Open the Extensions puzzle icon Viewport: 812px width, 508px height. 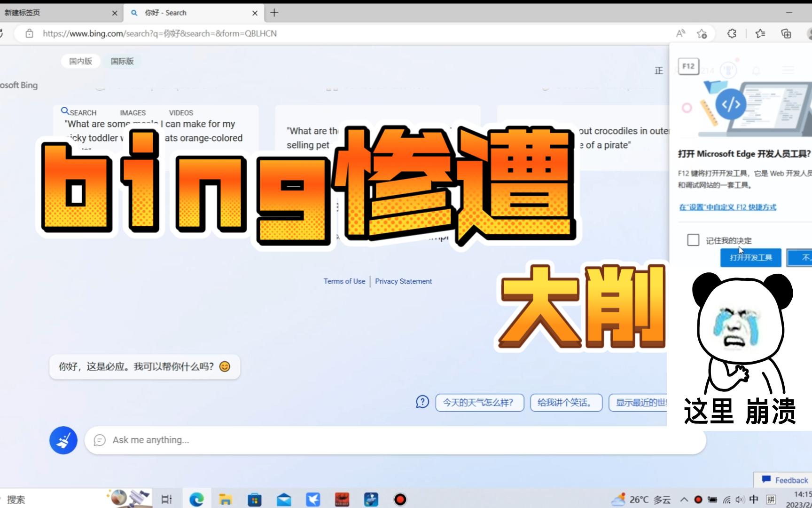(x=732, y=33)
